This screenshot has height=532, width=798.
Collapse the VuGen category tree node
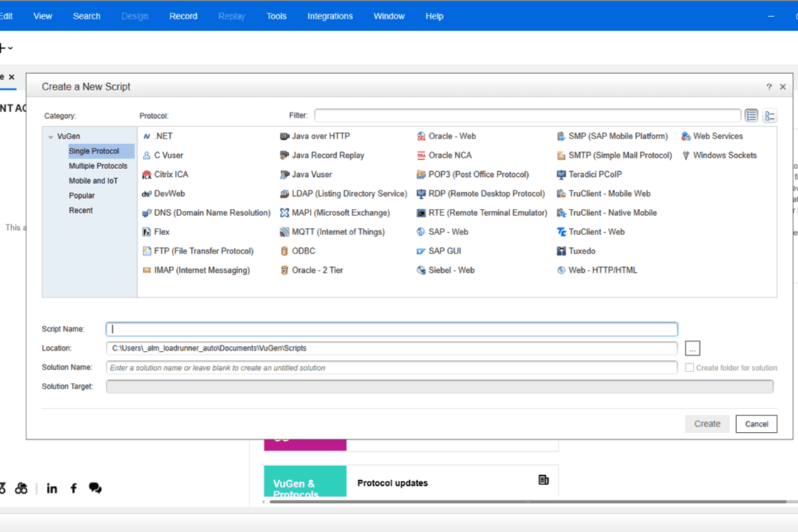coord(50,137)
